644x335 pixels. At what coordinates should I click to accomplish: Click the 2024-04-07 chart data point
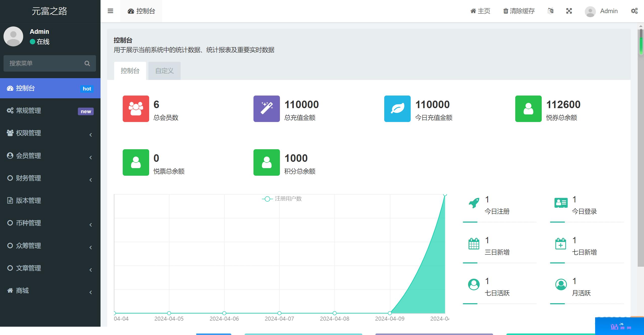click(279, 313)
